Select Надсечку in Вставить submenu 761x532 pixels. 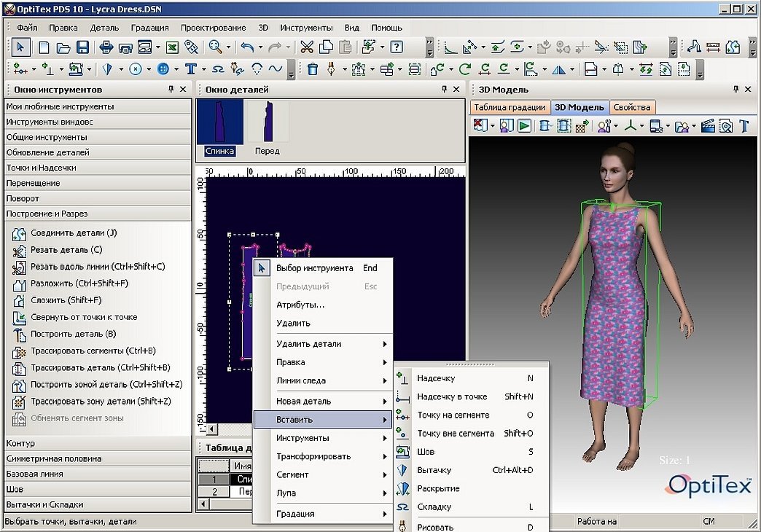click(x=472, y=379)
